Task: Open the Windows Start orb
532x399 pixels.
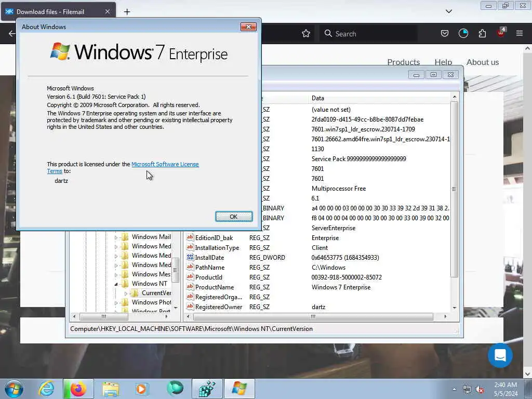Action: click(x=14, y=389)
